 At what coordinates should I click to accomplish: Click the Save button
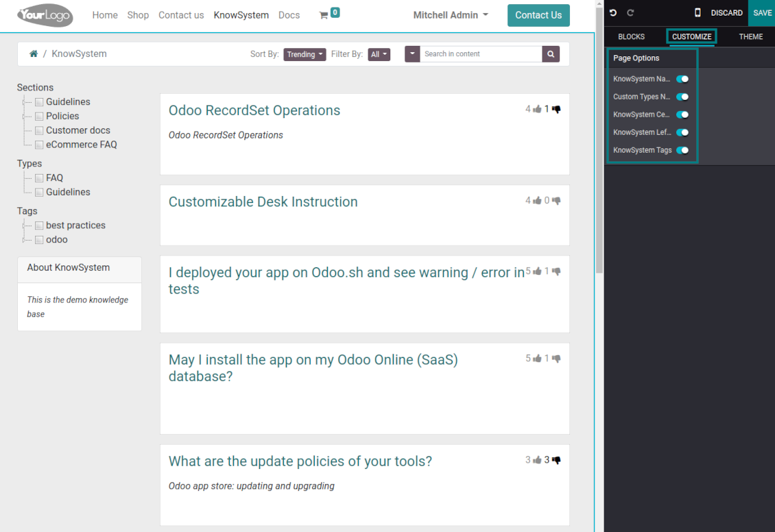pyautogui.click(x=762, y=13)
